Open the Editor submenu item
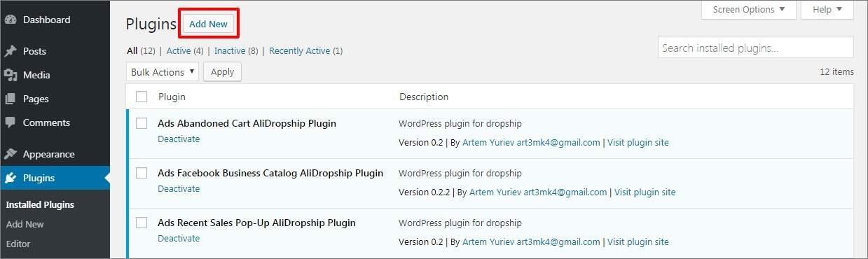868x259 pixels. coord(18,244)
